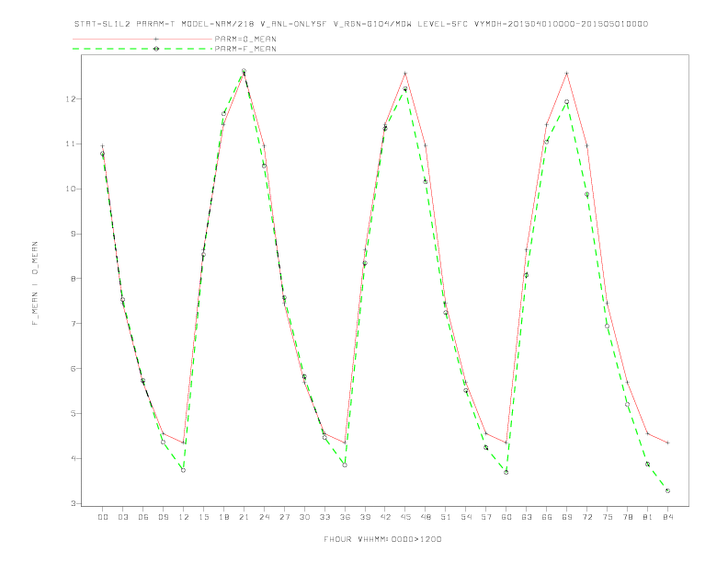
Task: Select F_MEAN circle marker at hour 69
Action: (567, 102)
